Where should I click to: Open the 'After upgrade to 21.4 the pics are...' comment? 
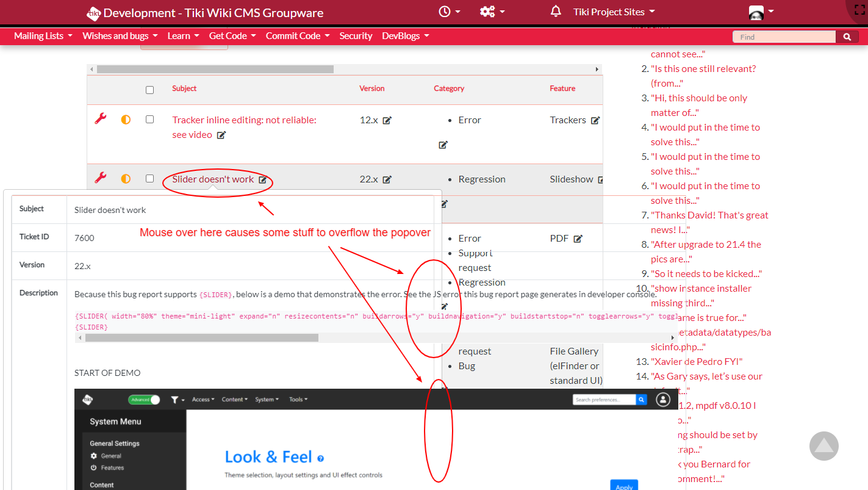tap(706, 252)
